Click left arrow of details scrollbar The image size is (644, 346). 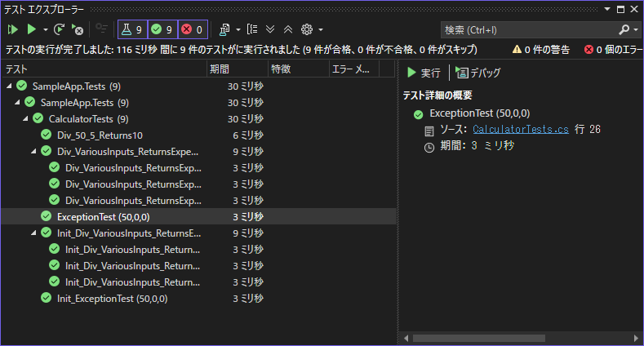click(406, 338)
